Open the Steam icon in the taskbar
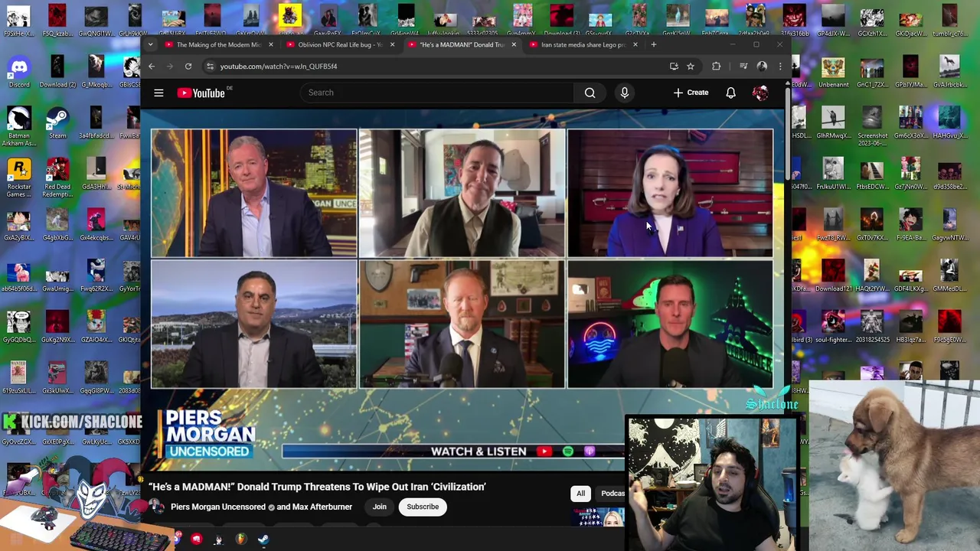The image size is (980, 551). coord(263,540)
